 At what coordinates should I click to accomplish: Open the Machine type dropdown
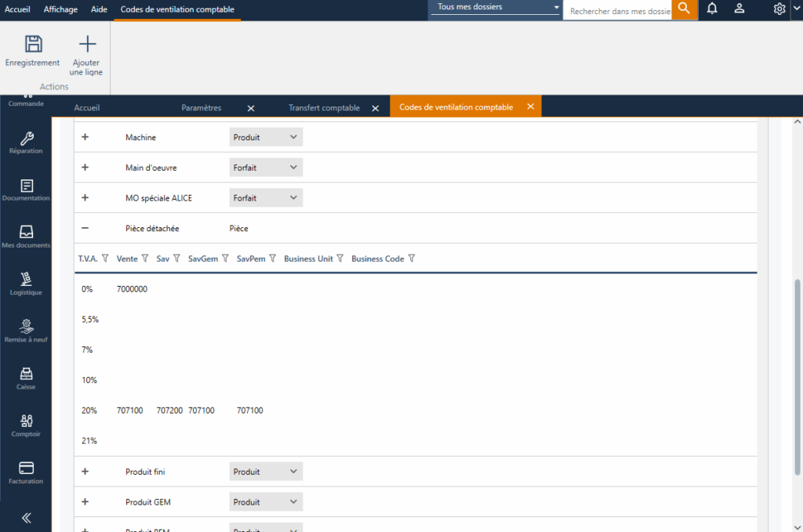(x=267, y=137)
